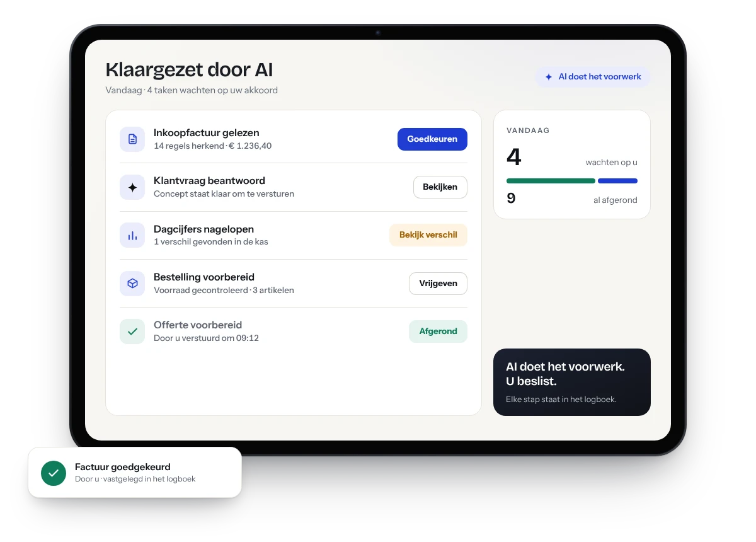Click the Factuur goedgekeurd notification title
The image size is (756, 542).
click(123, 467)
